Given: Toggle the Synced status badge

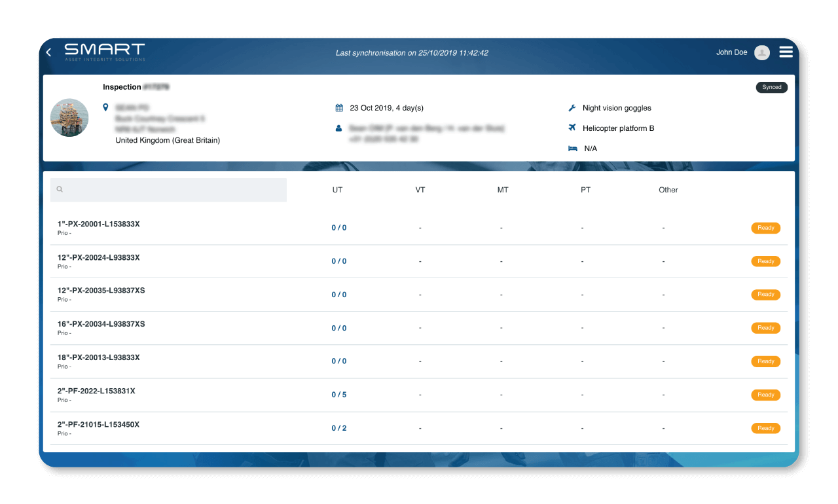Looking at the screenshot, I should (771, 86).
